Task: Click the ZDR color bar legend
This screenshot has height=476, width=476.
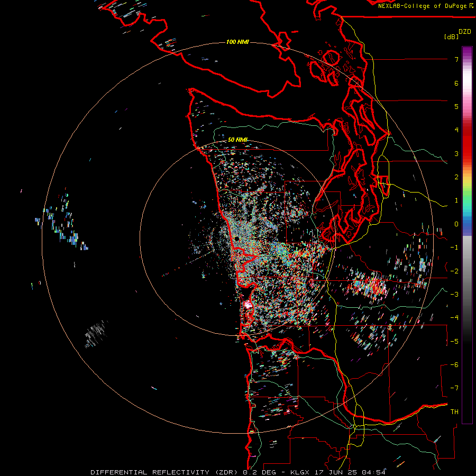Action: pyautogui.click(x=467, y=235)
